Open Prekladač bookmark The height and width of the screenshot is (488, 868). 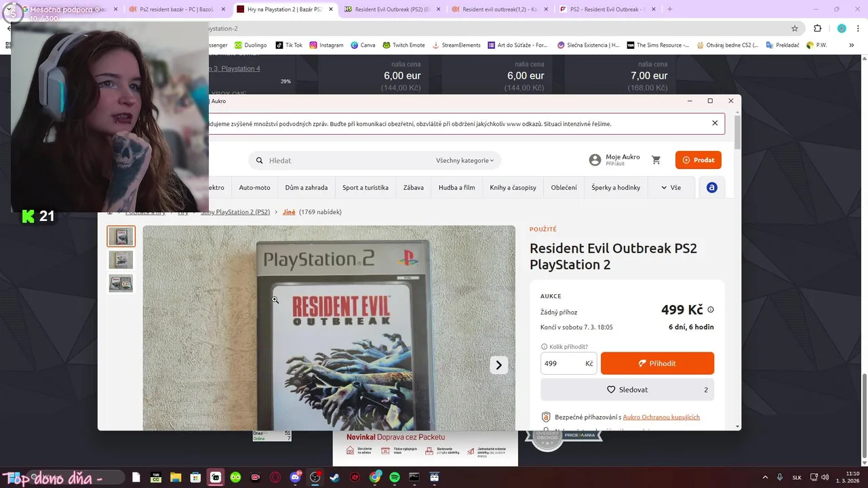[x=783, y=45]
